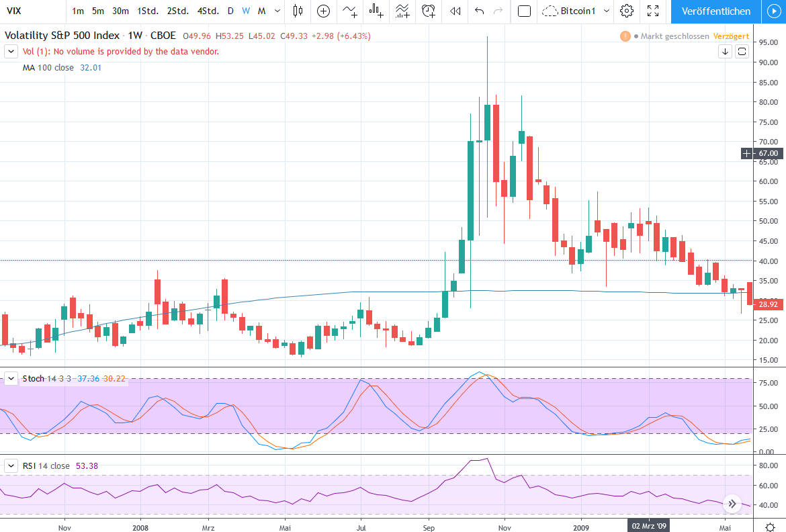Select the 5m timeframe
The height and width of the screenshot is (532, 786).
(98, 11)
